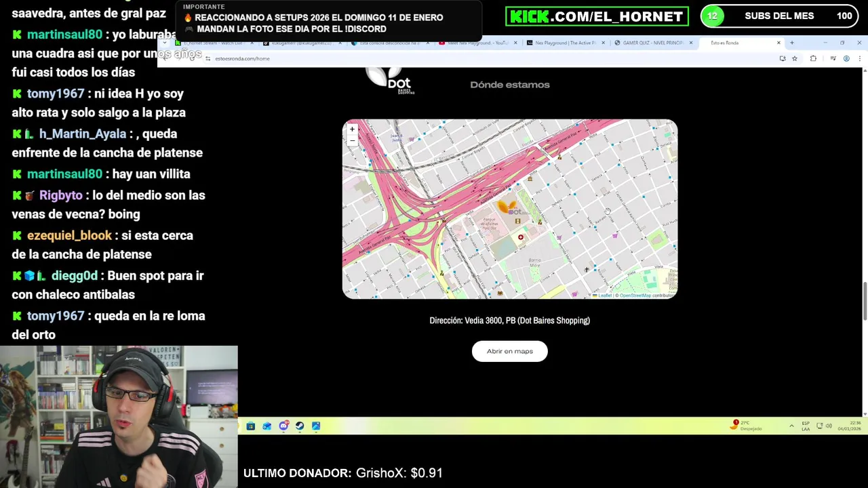Click install/cast icon in address bar
Viewport: 868px width, 488px height.
click(x=783, y=59)
